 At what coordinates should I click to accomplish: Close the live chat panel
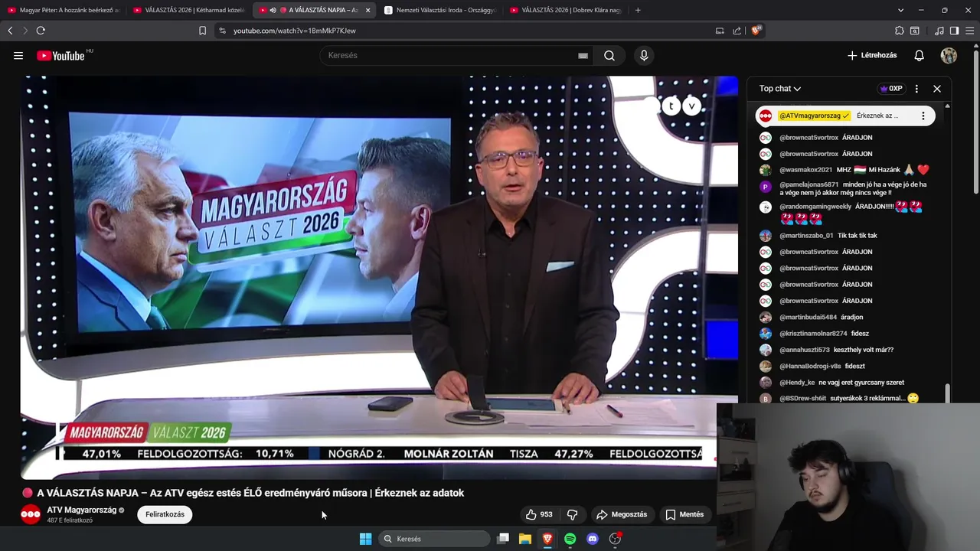coord(936,89)
